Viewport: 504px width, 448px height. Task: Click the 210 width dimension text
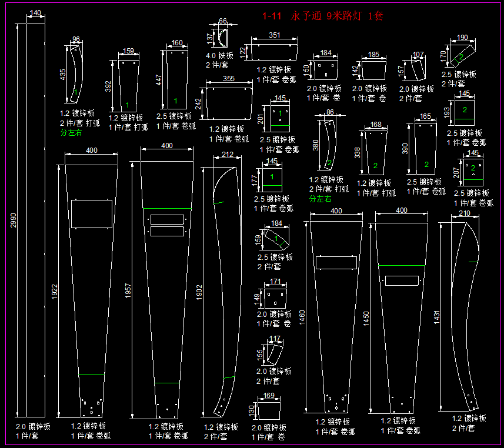click(x=465, y=213)
